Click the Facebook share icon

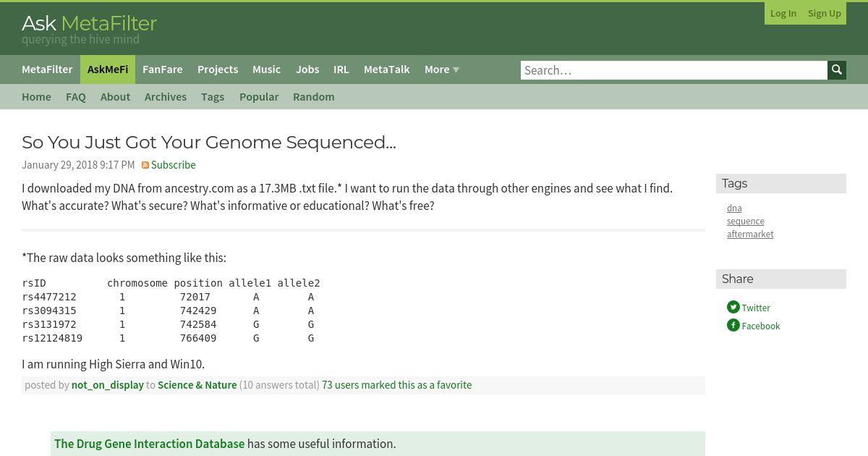(733, 325)
